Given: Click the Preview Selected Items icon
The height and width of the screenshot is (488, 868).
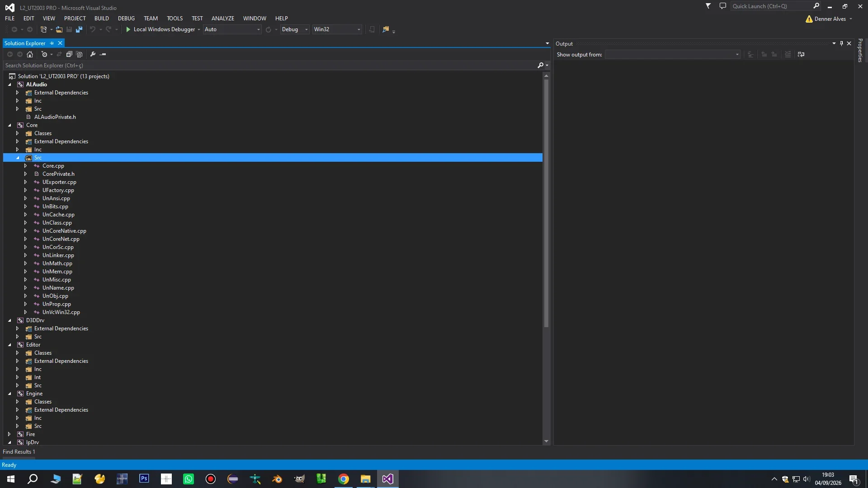Looking at the screenshot, I should pyautogui.click(x=103, y=54).
